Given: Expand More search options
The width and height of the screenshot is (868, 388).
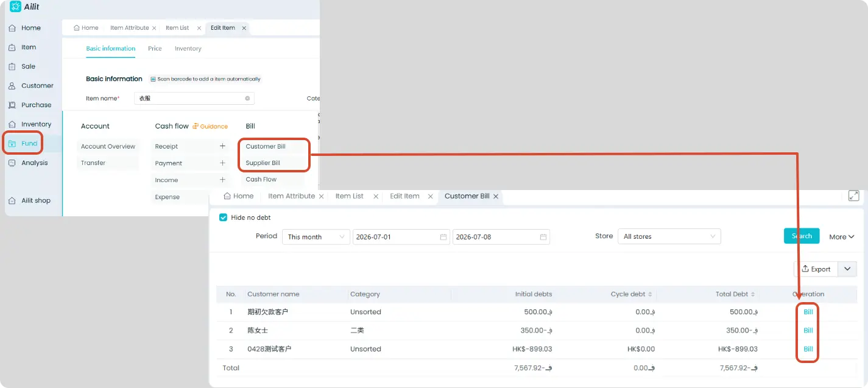Looking at the screenshot, I should tap(842, 237).
